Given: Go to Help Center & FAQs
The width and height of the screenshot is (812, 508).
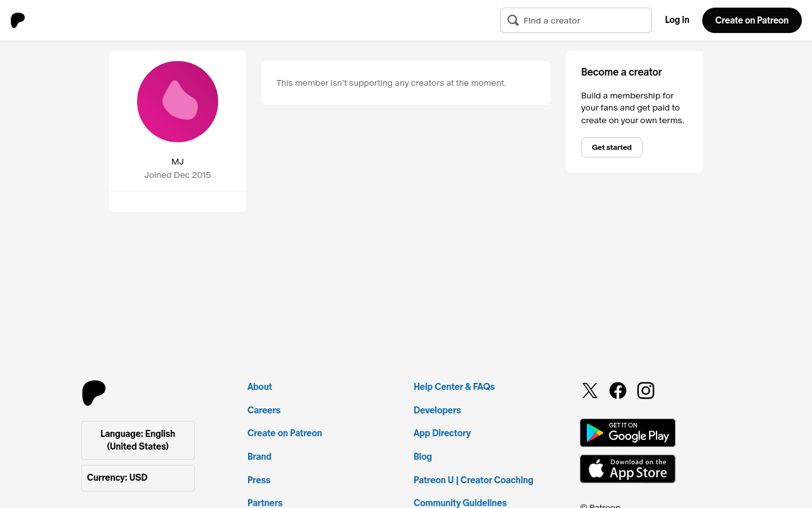Looking at the screenshot, I should 454,387.
